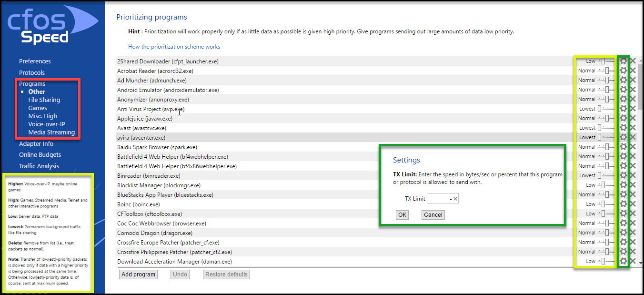
Task: Select the Voice-over-IP category
Action: pyautogui.click(x=47, y=124)
